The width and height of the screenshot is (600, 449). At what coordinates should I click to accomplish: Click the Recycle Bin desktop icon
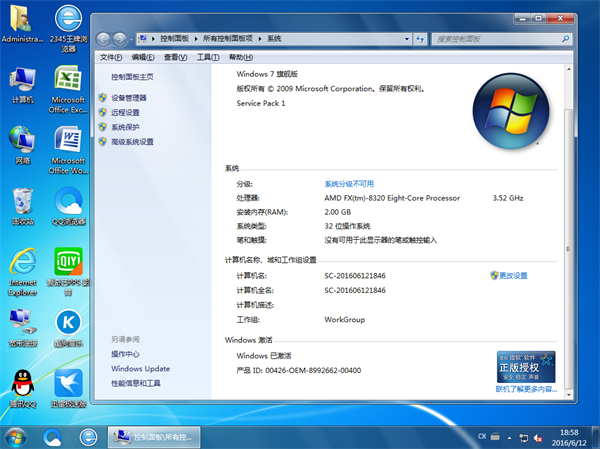22,201
